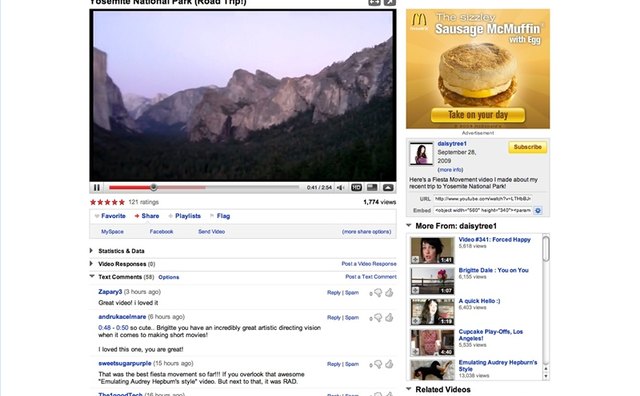
Task: Subscribe to daisytree1
Action: pos(527,147)
